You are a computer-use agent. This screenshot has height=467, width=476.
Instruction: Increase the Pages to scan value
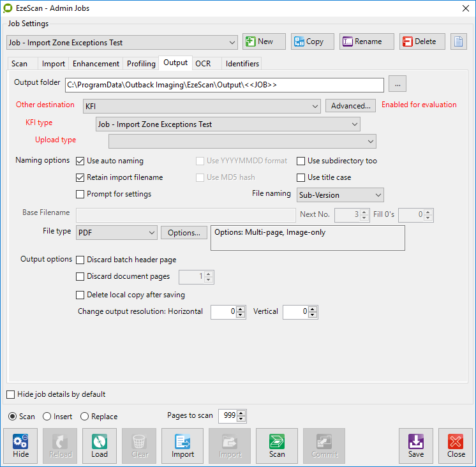tap(242, 413)
